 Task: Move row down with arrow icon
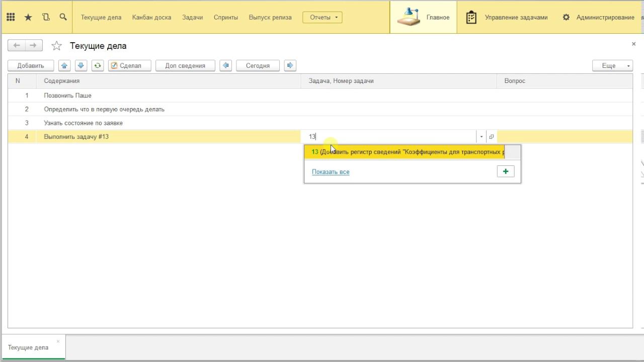click(81, 65)
